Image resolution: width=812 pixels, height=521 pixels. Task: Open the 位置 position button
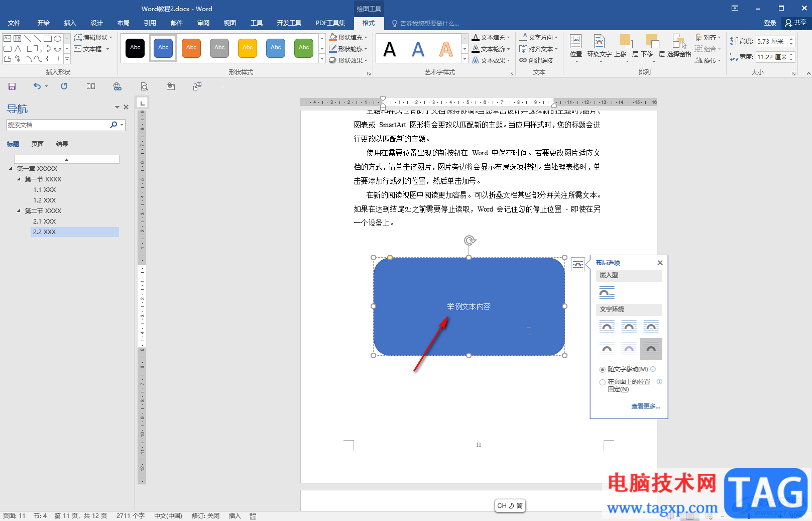point(576,48)
